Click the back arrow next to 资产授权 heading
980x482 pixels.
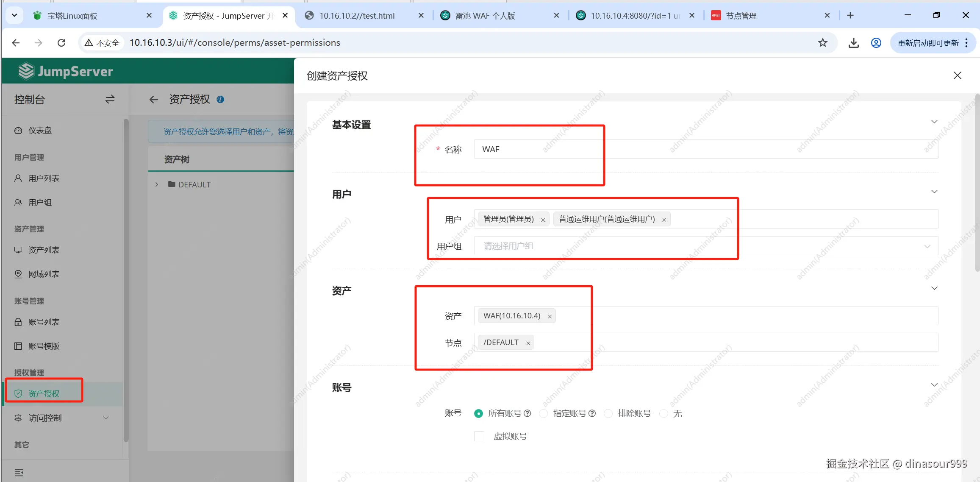tap(153, 100)
